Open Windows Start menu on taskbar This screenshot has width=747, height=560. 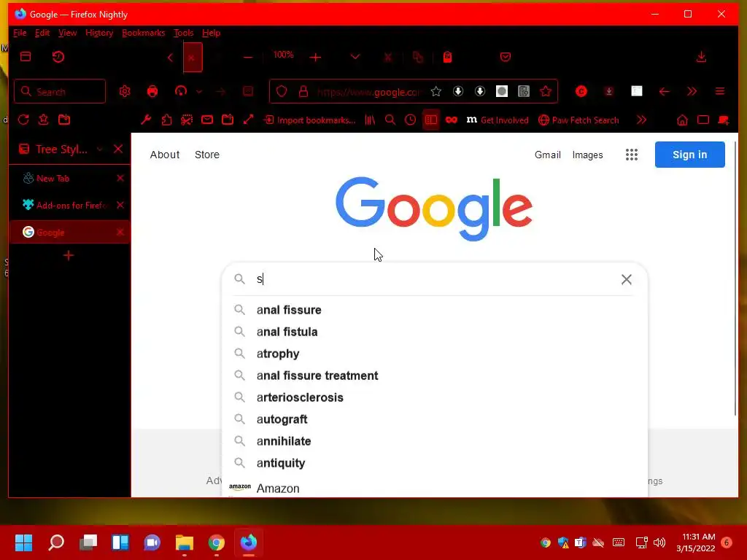[x=24, y=542]
